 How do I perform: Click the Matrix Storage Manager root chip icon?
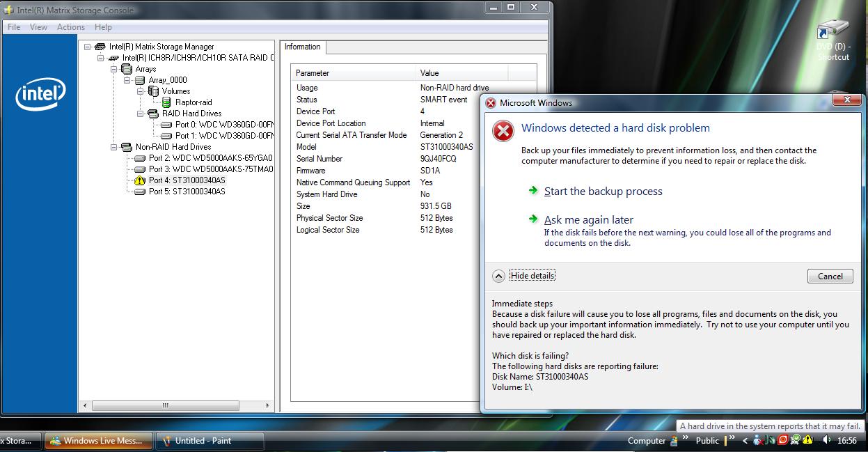pyautogui.click(x=100, y=47)
